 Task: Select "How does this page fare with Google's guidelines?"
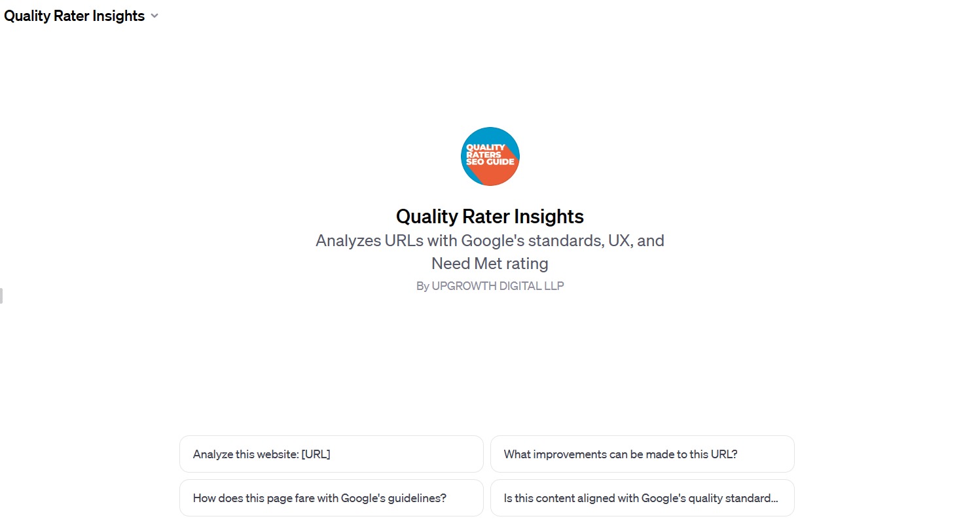tap(331, 498)
